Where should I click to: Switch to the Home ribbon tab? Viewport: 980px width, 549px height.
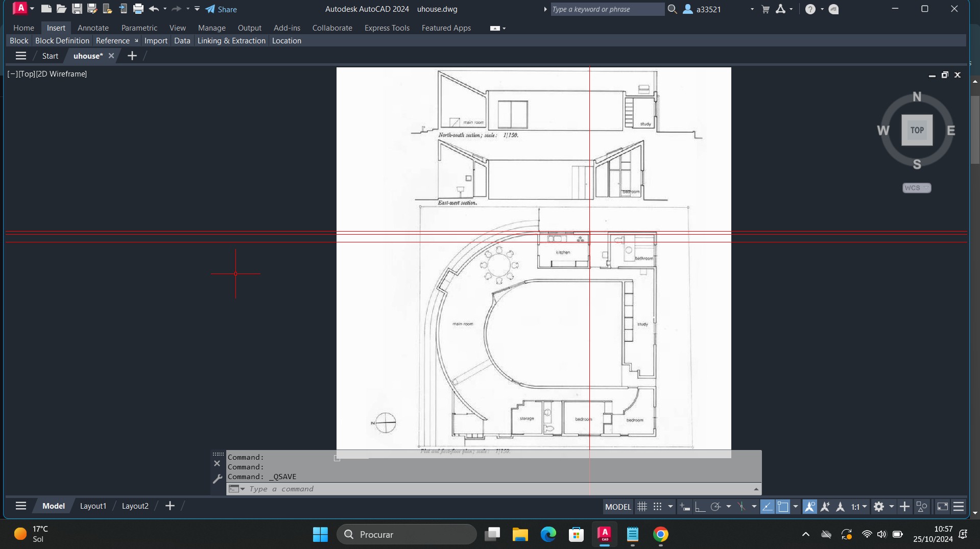(x=23, y=28)
